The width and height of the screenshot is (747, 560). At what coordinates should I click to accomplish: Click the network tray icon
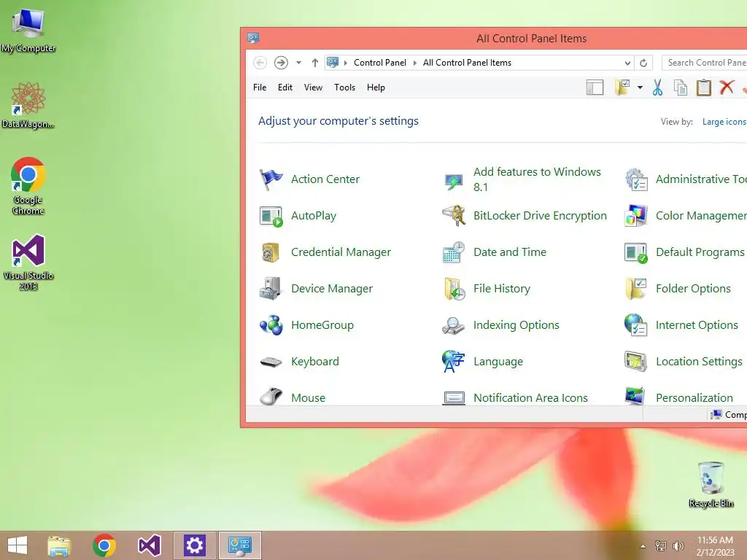click(x=661, y=546)
